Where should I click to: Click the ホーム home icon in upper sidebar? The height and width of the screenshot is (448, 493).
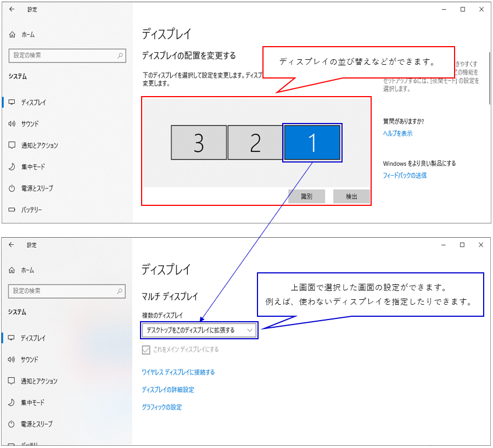point(12,35)
